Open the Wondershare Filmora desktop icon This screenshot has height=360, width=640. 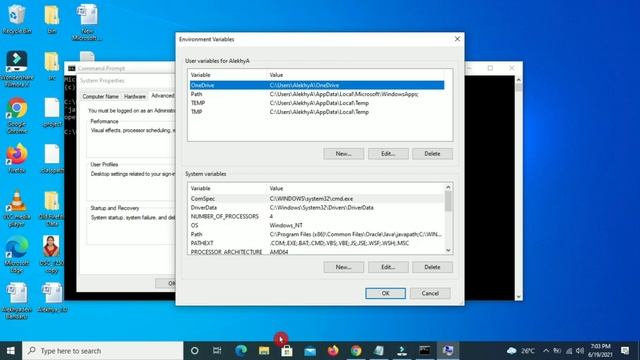click(x=17, y=69)
